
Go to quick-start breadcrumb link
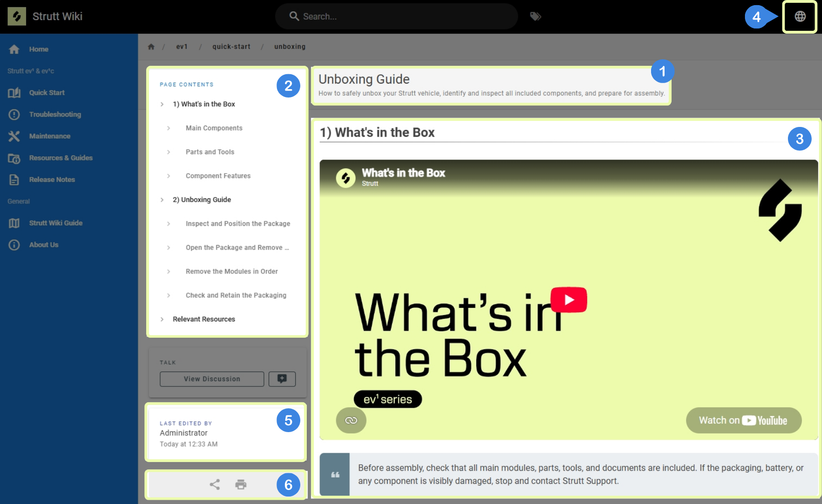pyautogui.click(x=231, y=47)
